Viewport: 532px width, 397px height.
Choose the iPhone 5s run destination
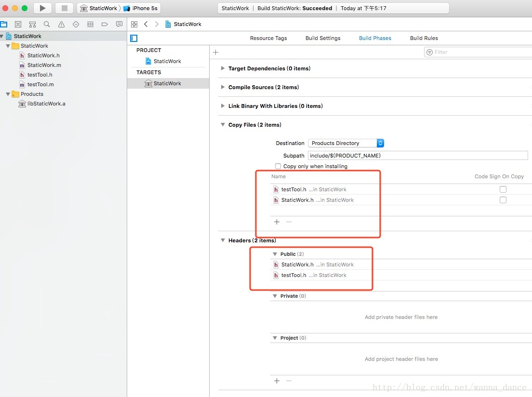coord(141,8)
